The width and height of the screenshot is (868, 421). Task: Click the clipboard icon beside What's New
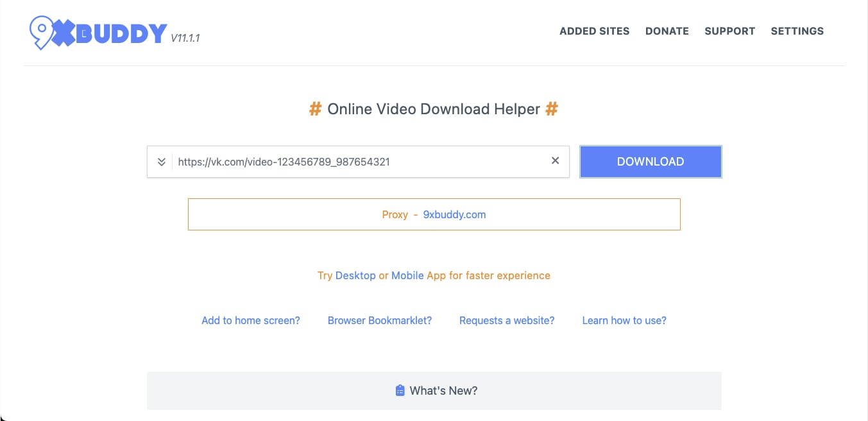pos(400,390)
